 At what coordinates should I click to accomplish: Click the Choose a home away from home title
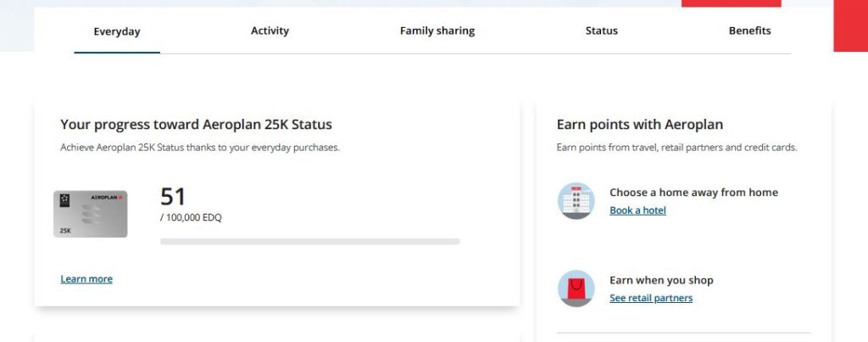point(693,193)
